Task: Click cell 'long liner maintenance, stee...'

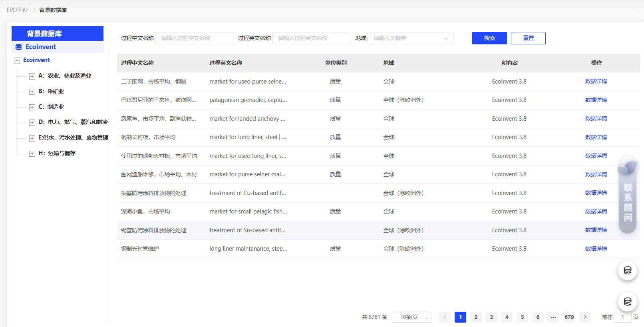Action: pyautogui.click(x=248, y=249)
